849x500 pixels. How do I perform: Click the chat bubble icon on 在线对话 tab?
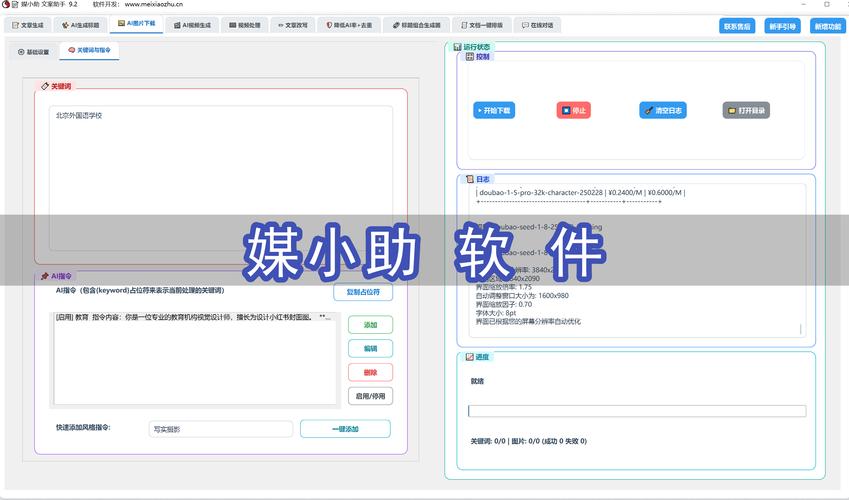coord(525,25)
